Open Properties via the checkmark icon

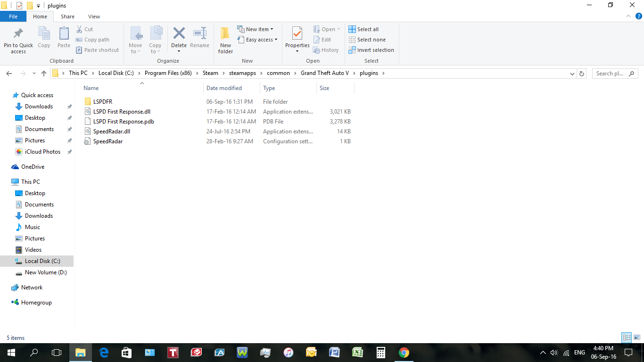(x=297, y=33)
